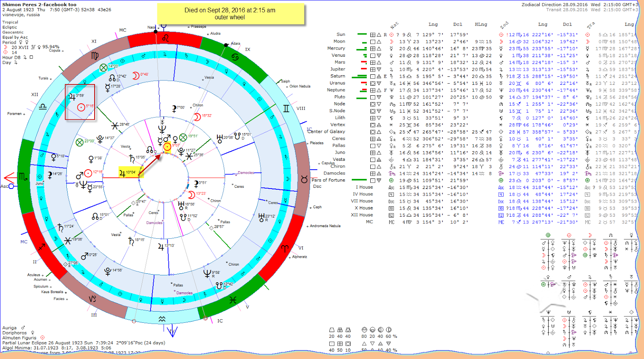Select the 'Sun' row label in the table
Image resolution: width=644 pixels, height=359 pixels.
[x=341, y=35]
